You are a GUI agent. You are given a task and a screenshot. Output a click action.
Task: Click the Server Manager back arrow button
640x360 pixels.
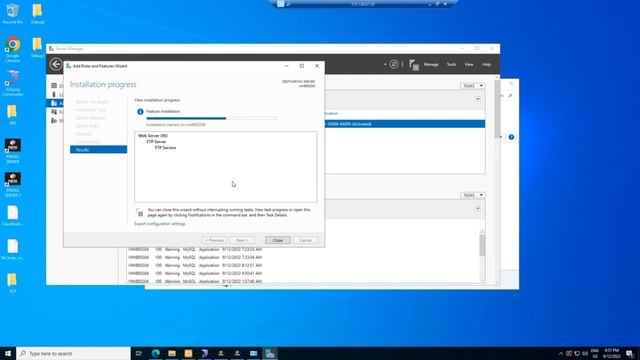coord(56,64)
